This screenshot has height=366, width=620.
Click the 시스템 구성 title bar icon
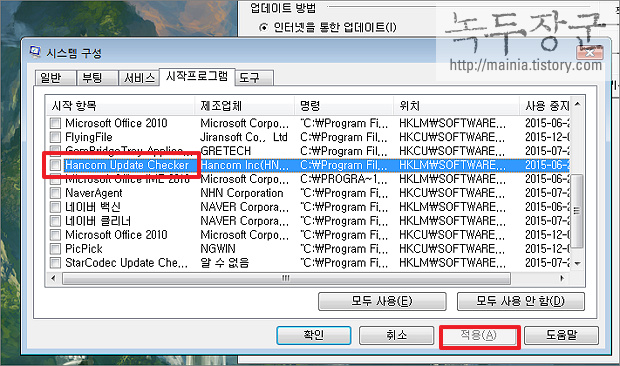coord(35,51)
